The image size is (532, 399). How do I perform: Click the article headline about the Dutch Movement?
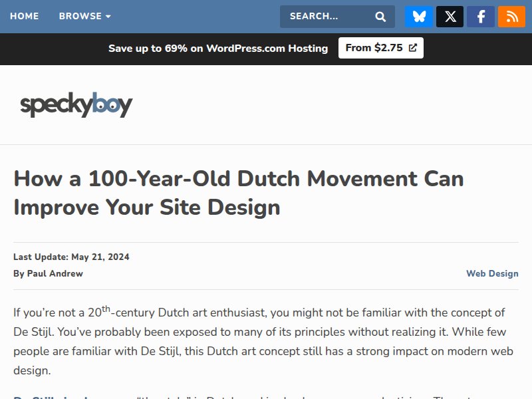click(x=239, y=193)
